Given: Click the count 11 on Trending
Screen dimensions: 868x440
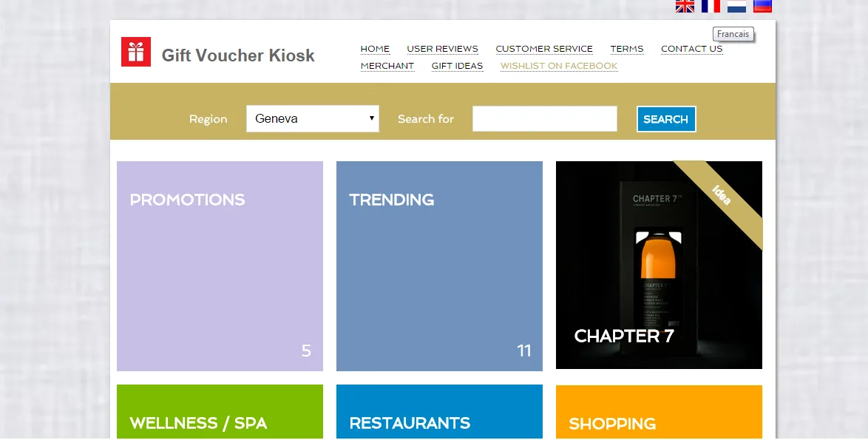Looking at the screenshot, I should pos(523,351).
